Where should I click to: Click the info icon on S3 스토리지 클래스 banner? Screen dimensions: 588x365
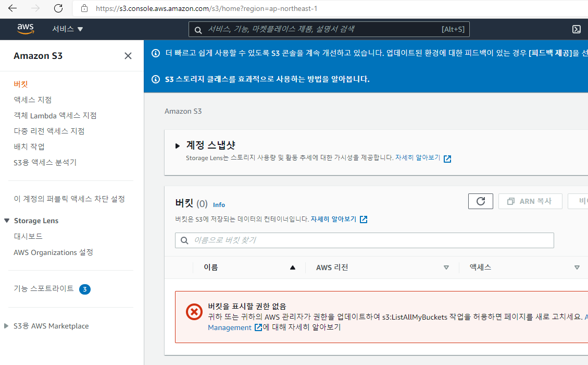point(155,79)
